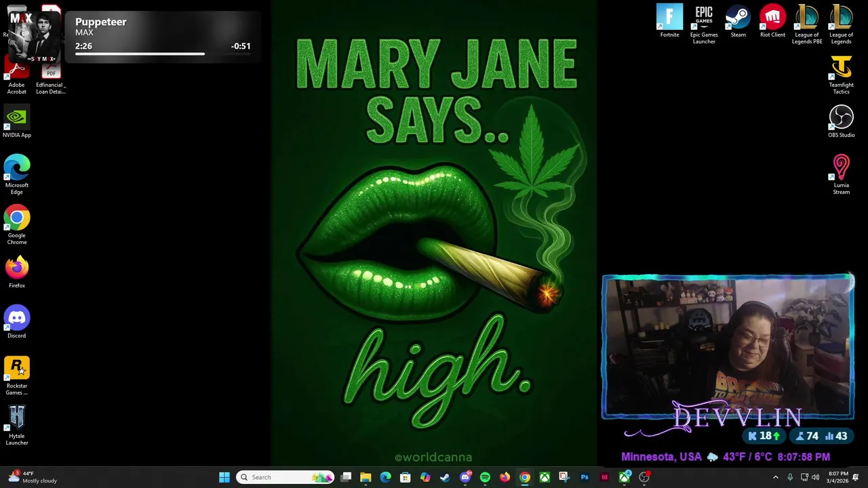Open the Edge icon in the taskbar
The height and width of the screenshot is (488, 868).
[385, 477]
